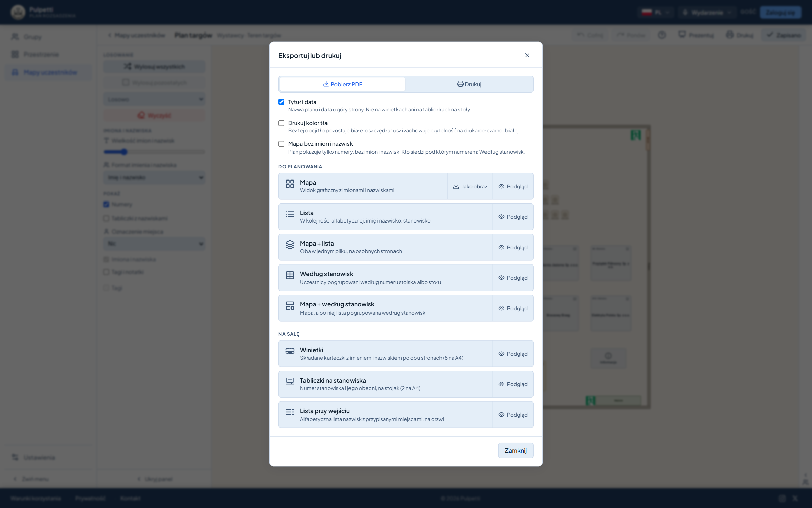Image resolution: width=812 pixels, height=508 pixels.
Task: Click the Mapa grid icon
Action: (x=290, y=184)
